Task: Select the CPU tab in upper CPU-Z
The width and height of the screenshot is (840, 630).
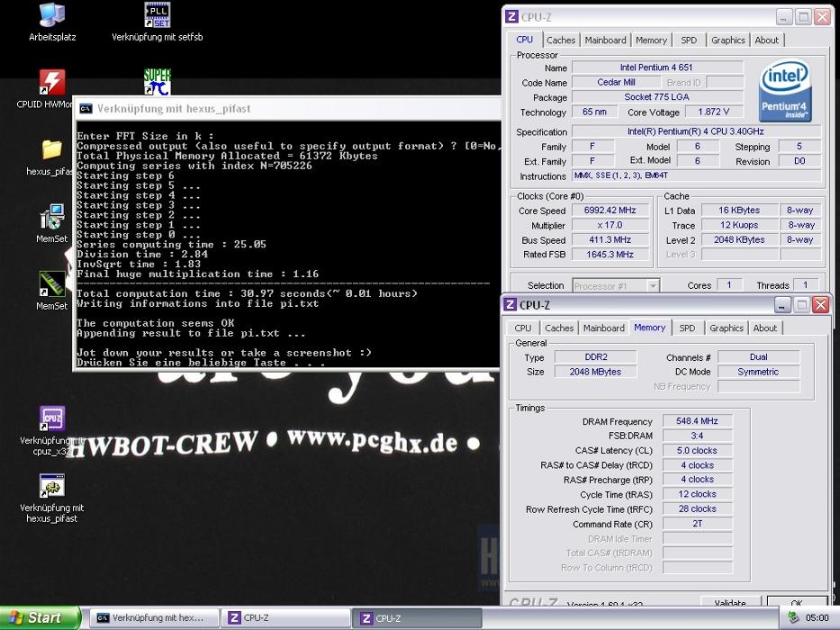Action: 525,40
